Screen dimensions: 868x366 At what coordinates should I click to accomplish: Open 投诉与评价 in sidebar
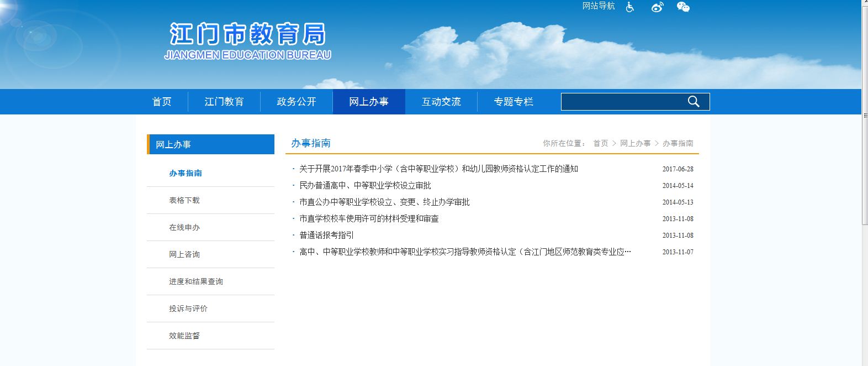pos(188,309)
